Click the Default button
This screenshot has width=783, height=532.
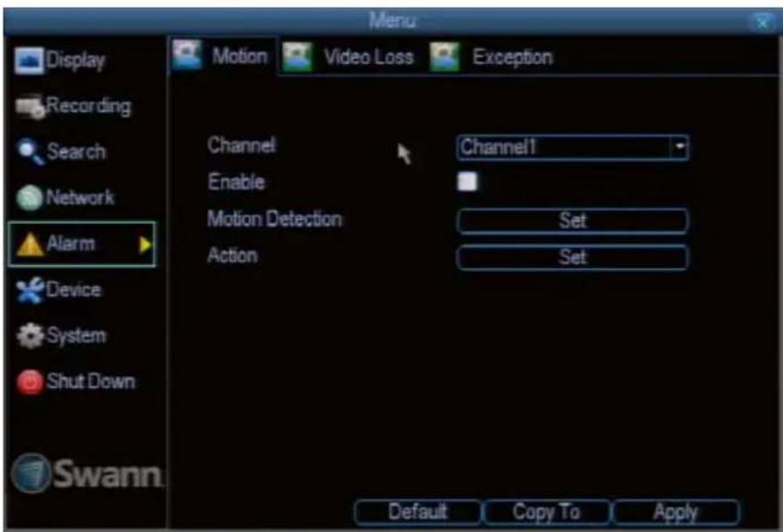click(417, 512)
